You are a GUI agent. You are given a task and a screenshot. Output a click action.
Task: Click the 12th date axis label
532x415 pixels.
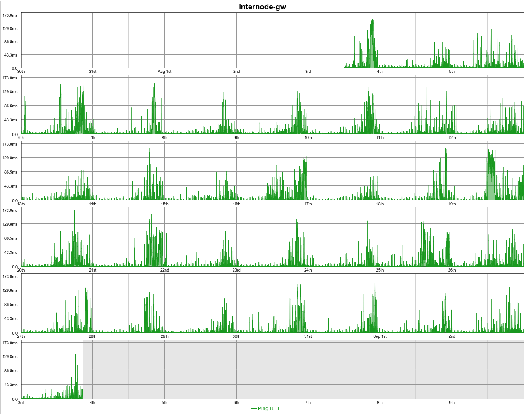point(452,138)
